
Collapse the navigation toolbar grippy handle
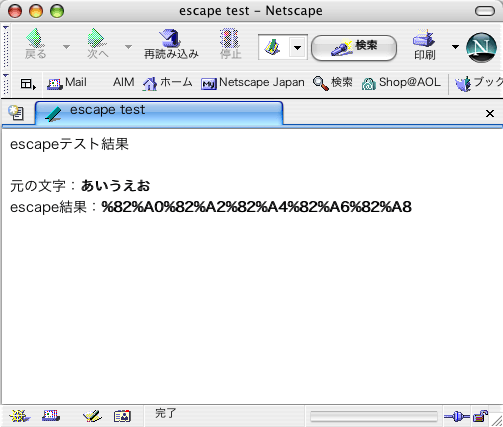click(6, 46)
